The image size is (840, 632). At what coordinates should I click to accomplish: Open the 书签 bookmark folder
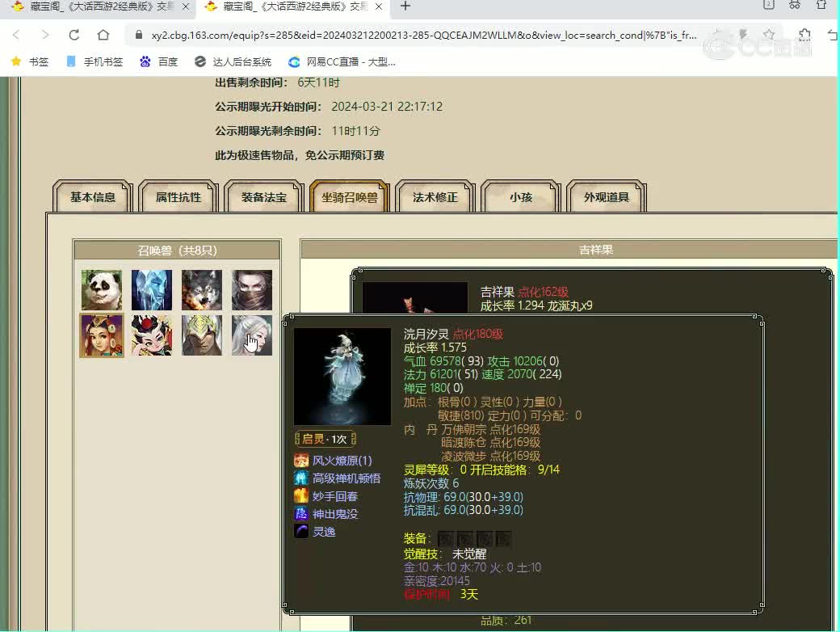(x=30, y=61)
